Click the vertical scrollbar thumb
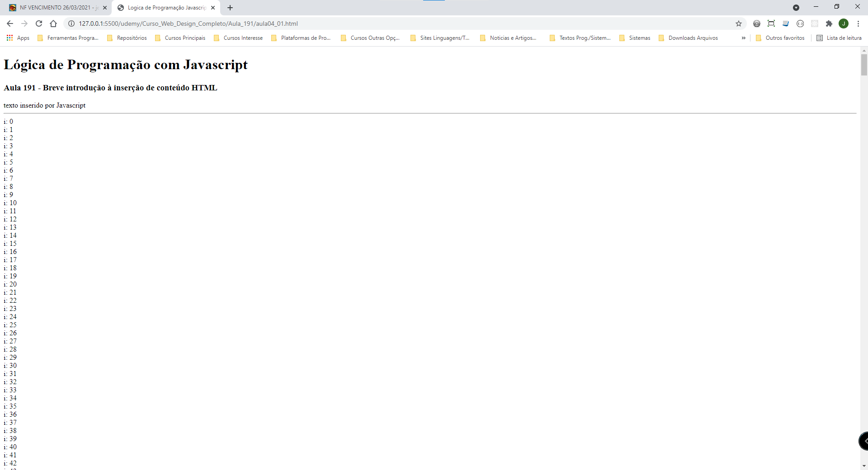 click(x=864, y=65)
